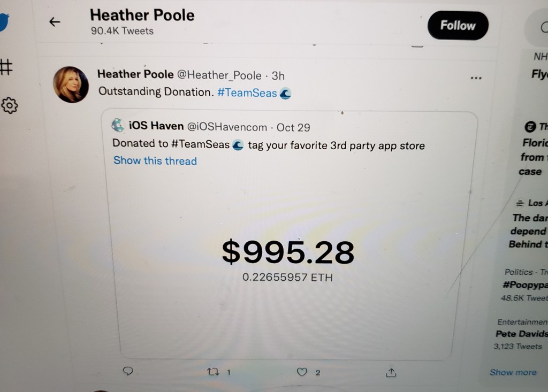548x392 pixels.
Task: Click the iOS Haven quoted tweet author name
Action: [156, 126]
